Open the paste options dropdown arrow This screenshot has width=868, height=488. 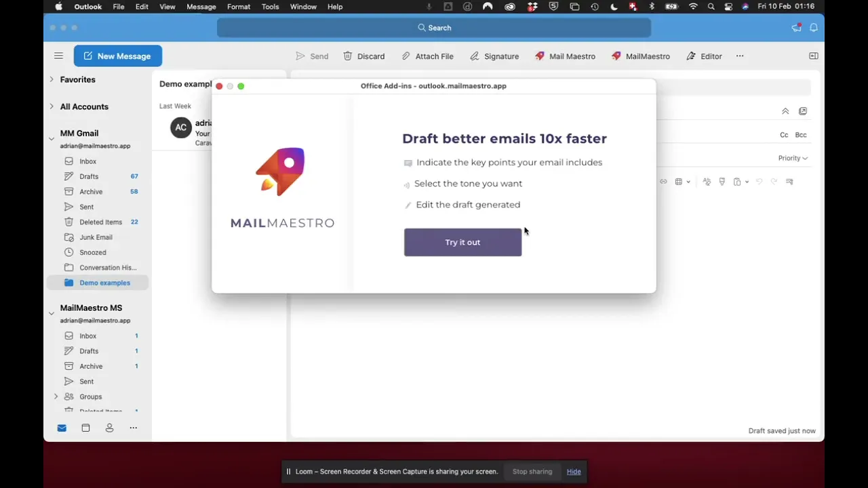pos(747,182)
